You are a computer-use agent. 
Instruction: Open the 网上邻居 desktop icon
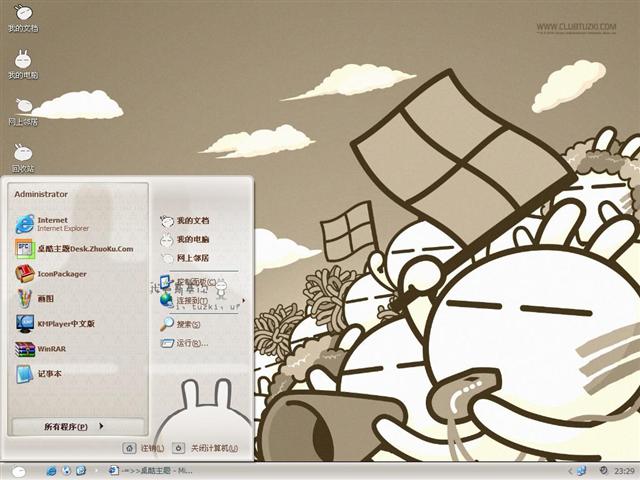(x=23, y=112)
